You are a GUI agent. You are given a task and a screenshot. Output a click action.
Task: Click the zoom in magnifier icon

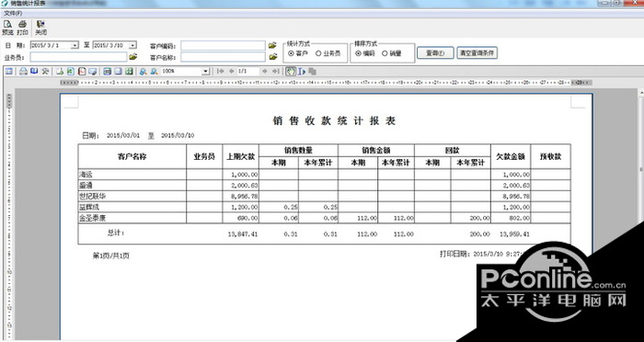click(x=143, y=72)
